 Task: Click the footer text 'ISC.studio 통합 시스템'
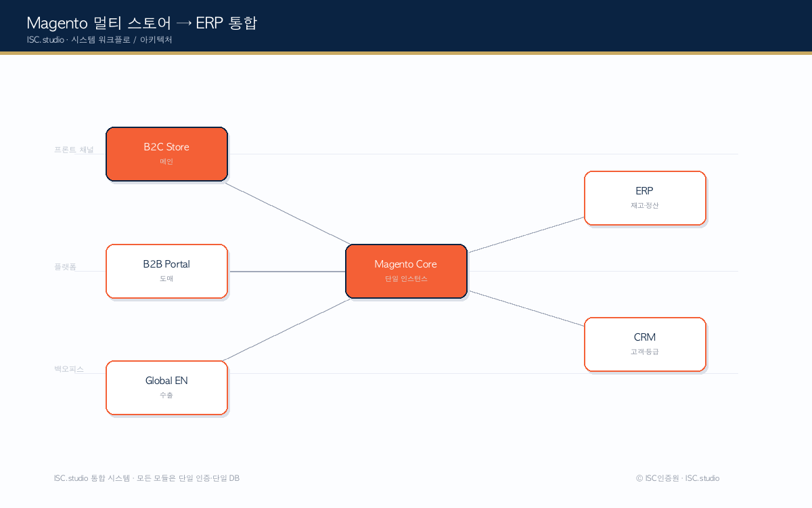(x=92, y=478)
